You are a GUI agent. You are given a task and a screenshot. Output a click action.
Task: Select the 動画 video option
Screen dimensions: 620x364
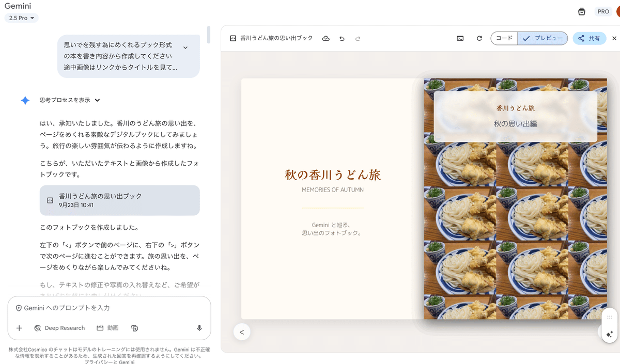click(107, 328)
